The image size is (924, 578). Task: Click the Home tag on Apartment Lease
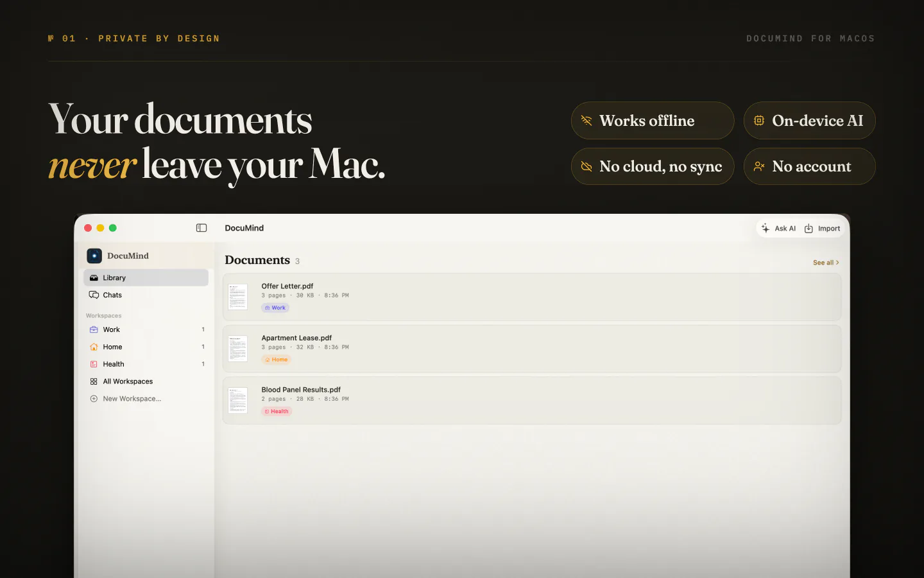[x=277, y=360]
